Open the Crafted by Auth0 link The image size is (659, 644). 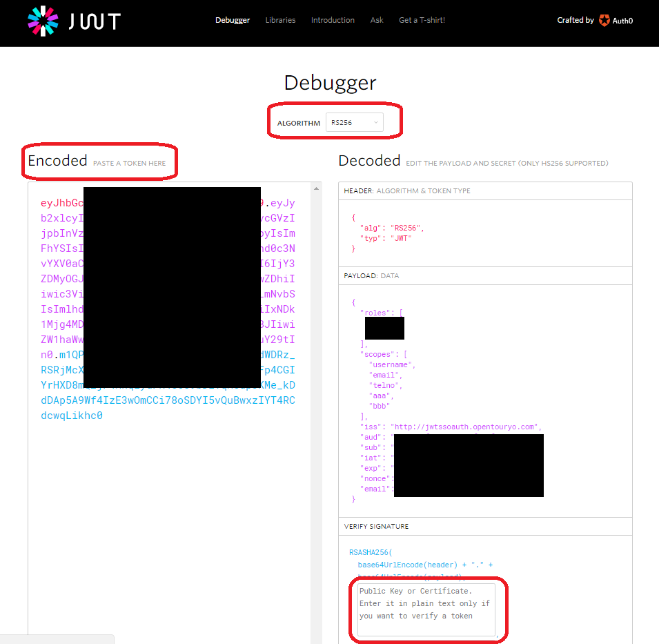[594, 21]
